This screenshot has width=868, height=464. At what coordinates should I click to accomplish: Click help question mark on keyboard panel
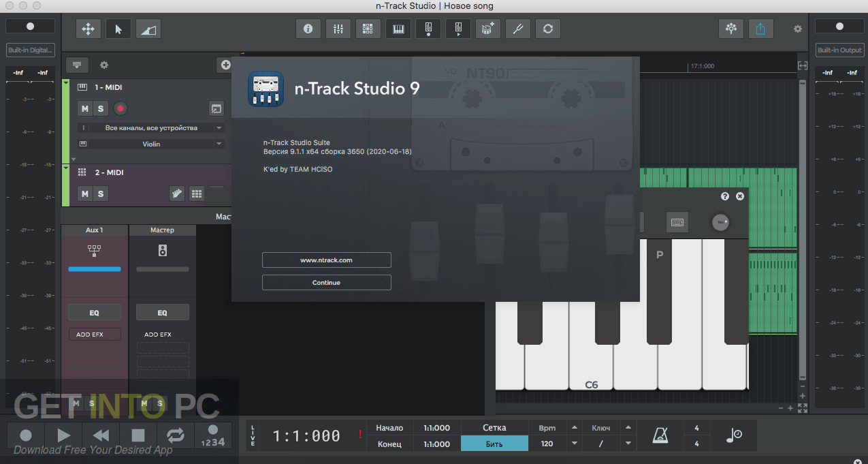[725, 196]
